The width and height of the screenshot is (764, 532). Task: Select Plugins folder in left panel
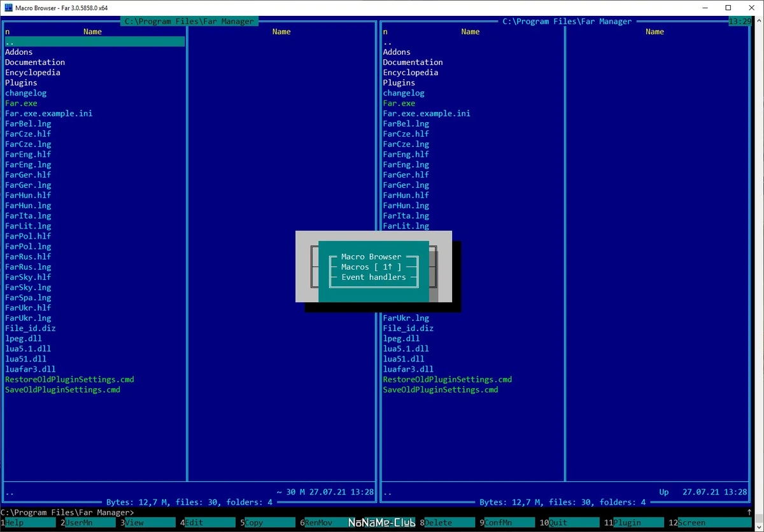pyautogui.click(x=22, y=83)
